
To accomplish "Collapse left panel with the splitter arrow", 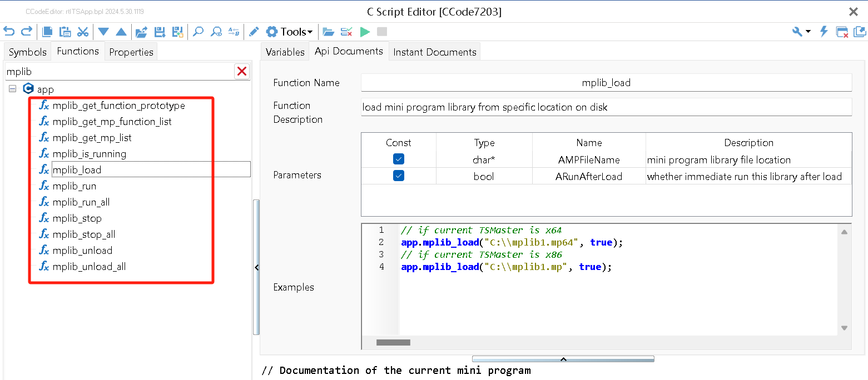I will (256, 267).
